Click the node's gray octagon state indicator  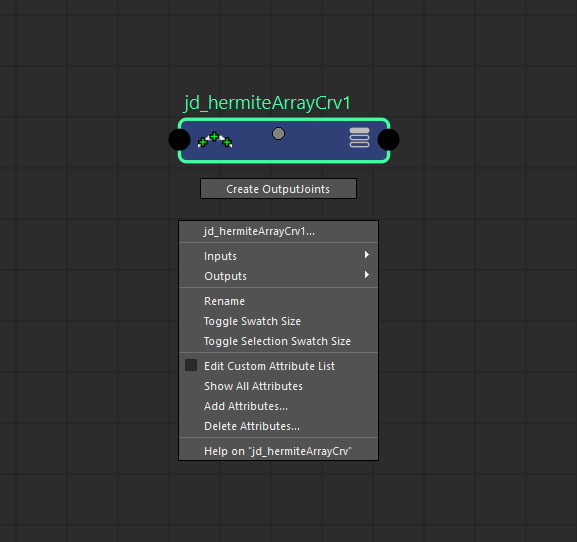coord(278,134)
